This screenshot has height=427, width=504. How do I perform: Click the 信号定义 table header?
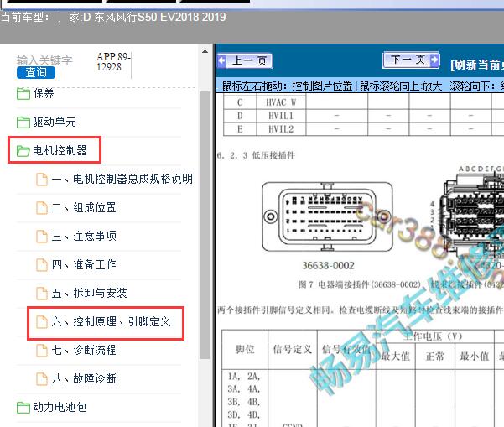[293, 349]
